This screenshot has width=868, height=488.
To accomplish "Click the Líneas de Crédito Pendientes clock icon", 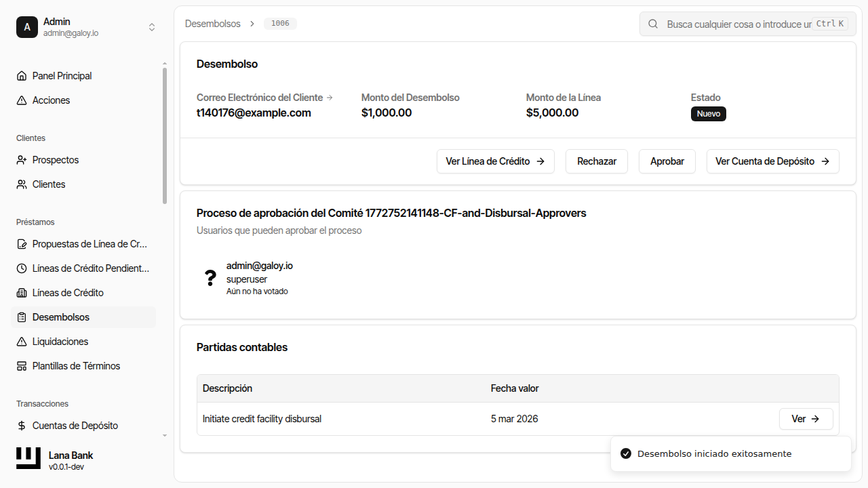I will point(22,268).
